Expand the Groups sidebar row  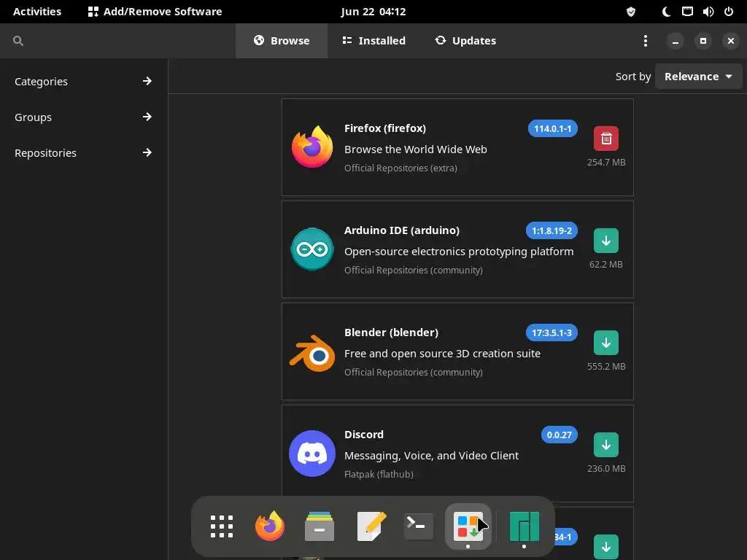(x=83, y=117)
